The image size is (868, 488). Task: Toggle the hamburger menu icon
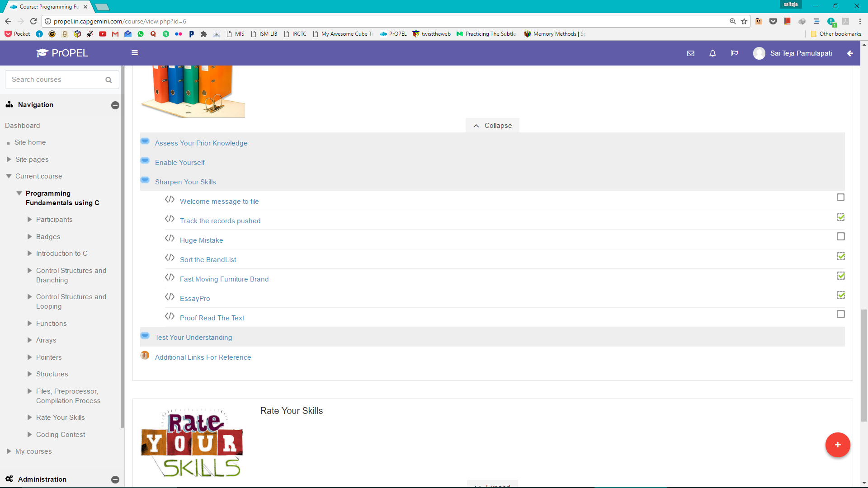pyautogui.click(x=135, y=53)
